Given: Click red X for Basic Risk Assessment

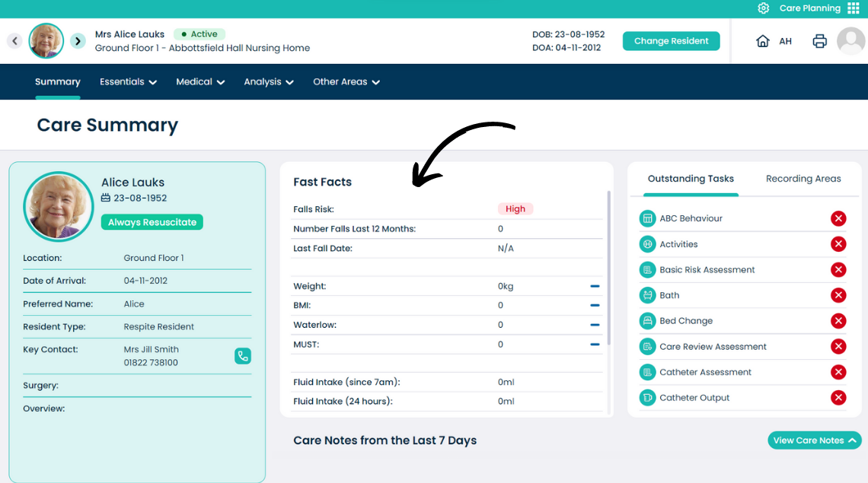Looking at the screenshot, I should point(838,270).
